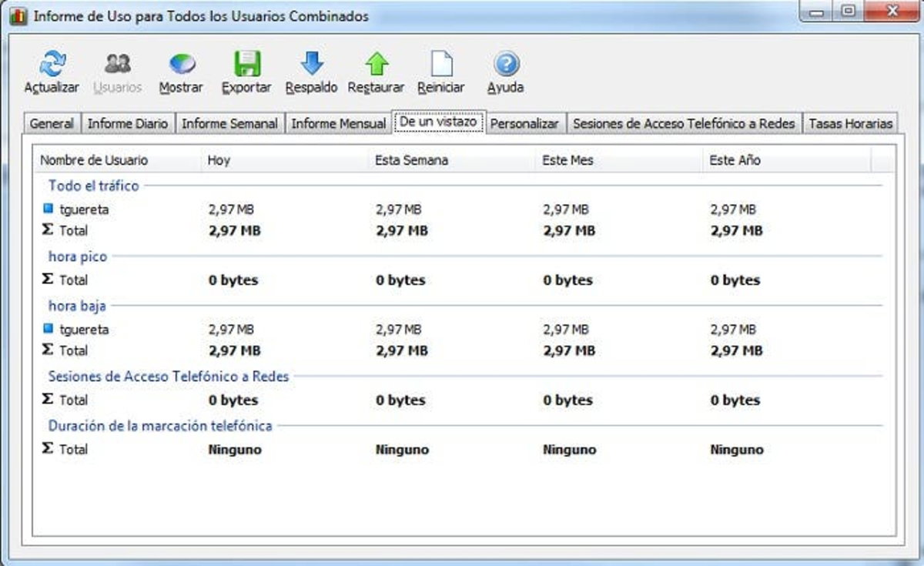
Task: Open the Mostrar view icon
Action: tap(182, 63)
